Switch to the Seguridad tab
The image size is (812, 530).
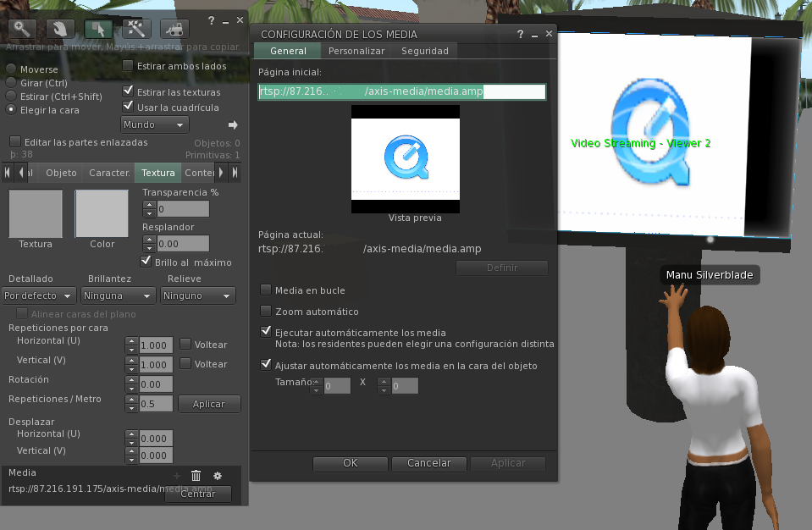(425, 51)
